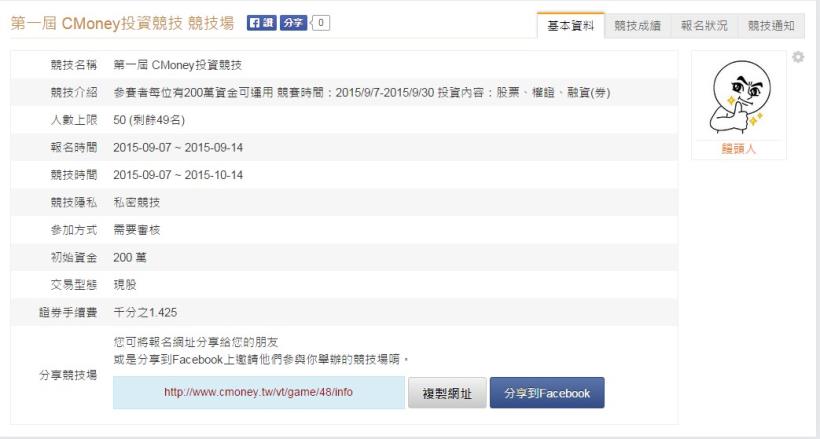Click the 饅頭人 avatar image

[739, 96]
